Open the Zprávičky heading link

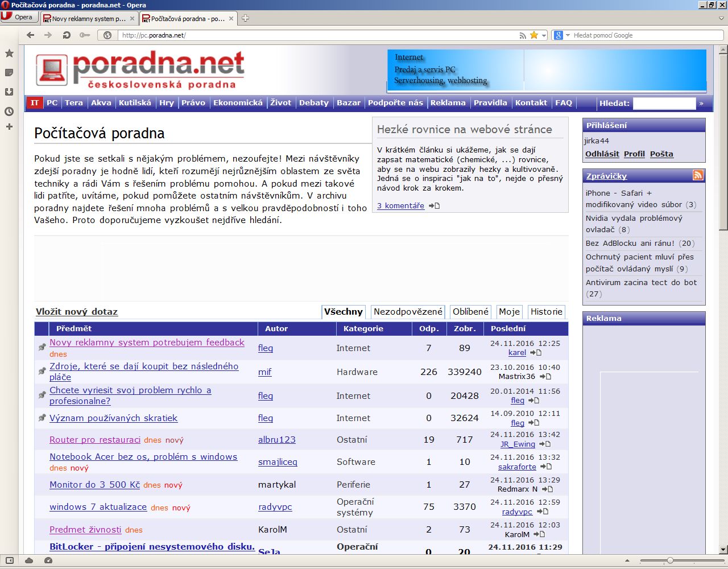(606, 176)
